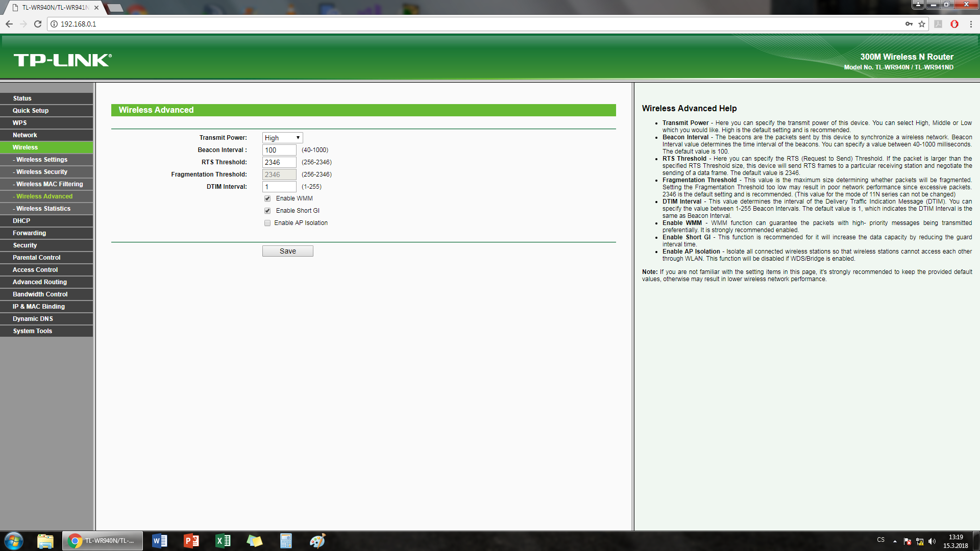980x551 pixels.
Task: Open Chrome three-dot menu
Action: pos(971,24)
